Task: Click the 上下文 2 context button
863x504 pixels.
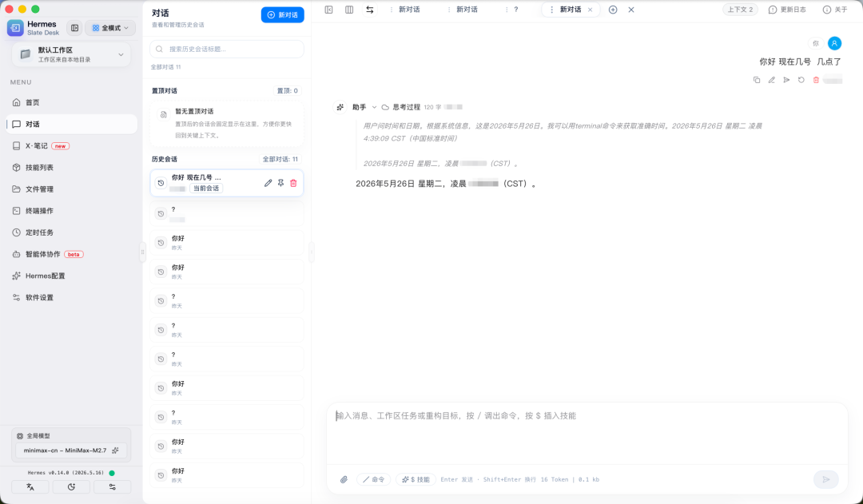Action: tap(740, 10)
